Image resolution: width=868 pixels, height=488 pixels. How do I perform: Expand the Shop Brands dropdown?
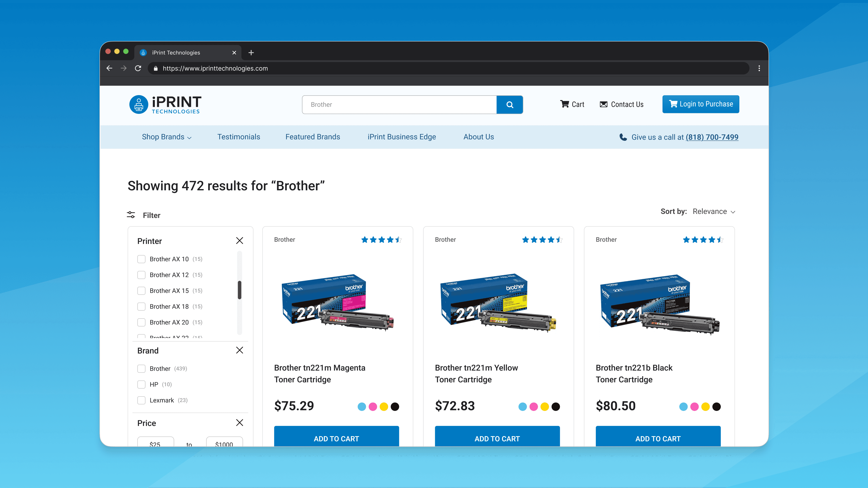tap(166, 137)
